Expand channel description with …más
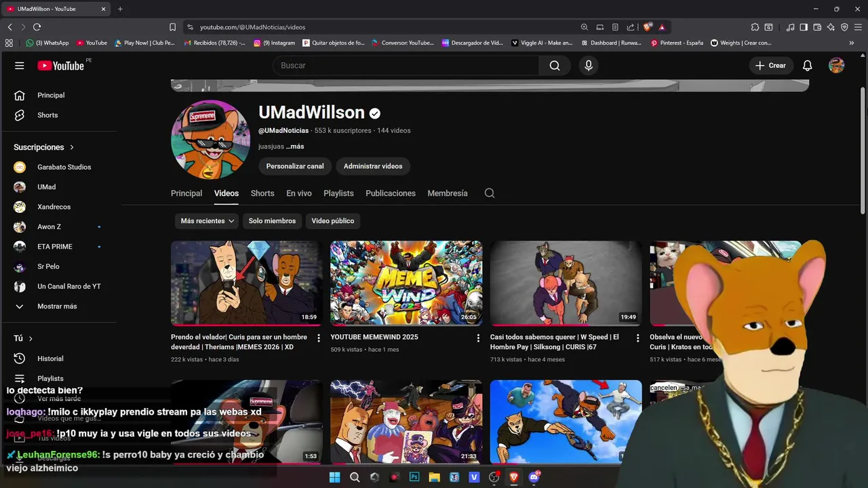 (x=295, y=146)
